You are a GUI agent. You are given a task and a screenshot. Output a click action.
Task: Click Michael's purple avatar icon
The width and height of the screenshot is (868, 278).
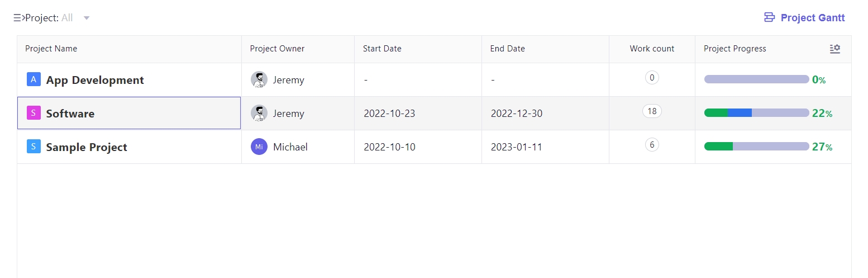click(x=259, y=147)
